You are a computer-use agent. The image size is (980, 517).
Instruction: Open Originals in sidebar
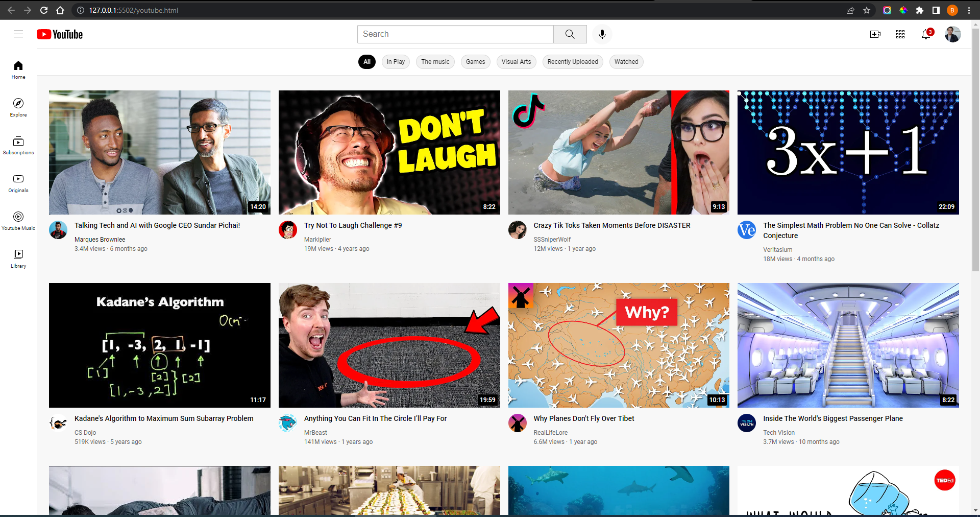point(18,183)
